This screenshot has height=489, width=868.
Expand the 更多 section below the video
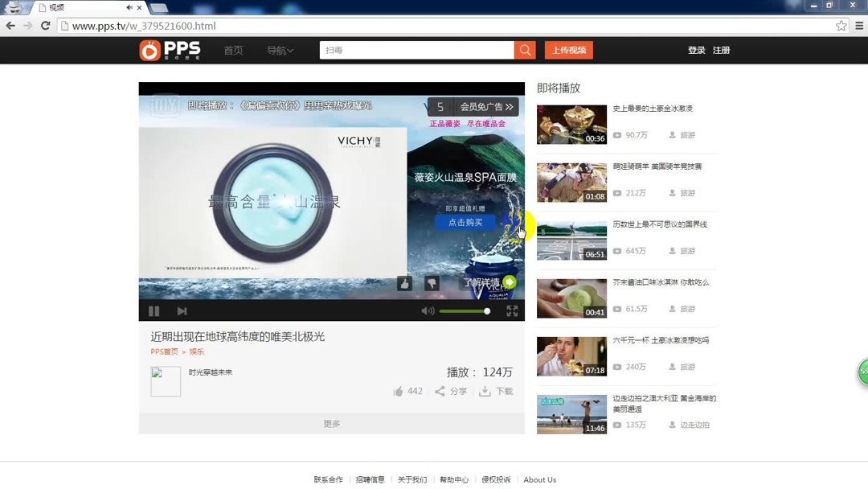[331, 422]
